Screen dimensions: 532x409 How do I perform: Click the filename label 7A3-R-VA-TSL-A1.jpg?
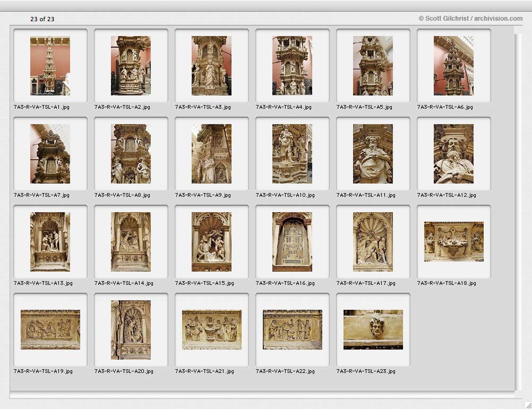41,107
